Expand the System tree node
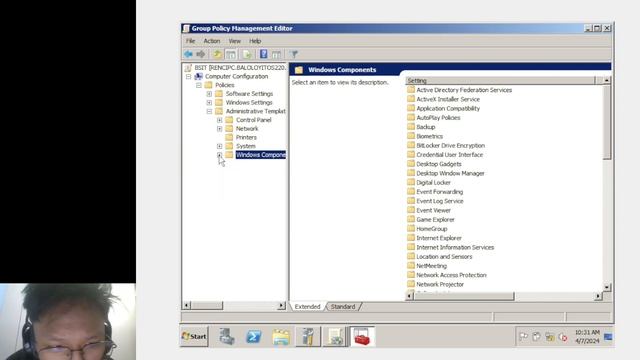The height and width of the screenshot is (360, 640). [x=220, y=146]
